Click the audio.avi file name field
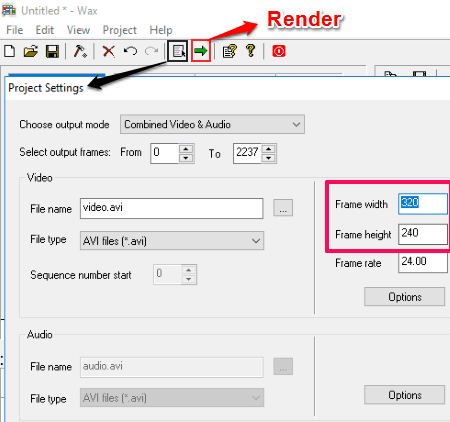Image resolution: width=450 pixels, height=422 pixels. pyautogui.click(x=172, y=367)
